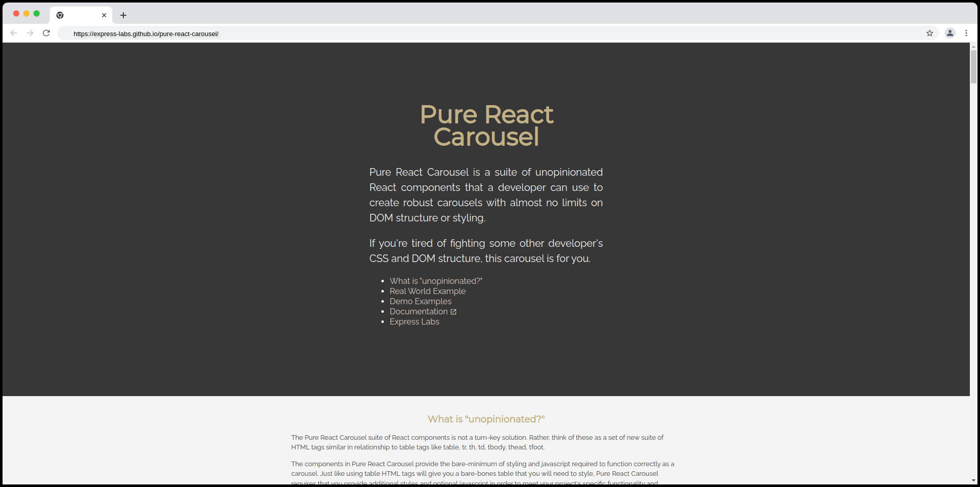The width and height of the screenshot is (980, 487).
Task: Visit the Express Labs link
Action: coord(414,321)
